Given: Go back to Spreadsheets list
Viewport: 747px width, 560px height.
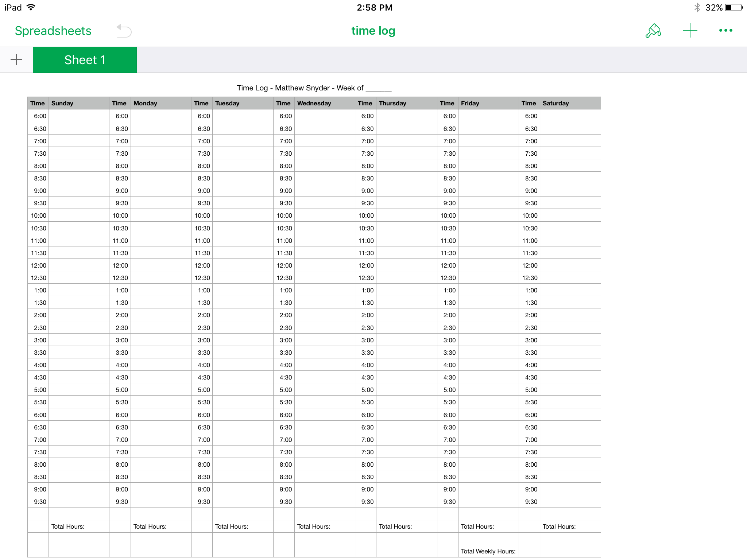Looking at the screenshot, I should (53, 31).
